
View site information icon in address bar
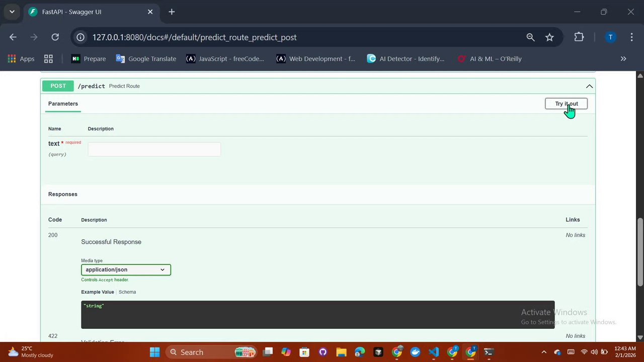(80, 37)
